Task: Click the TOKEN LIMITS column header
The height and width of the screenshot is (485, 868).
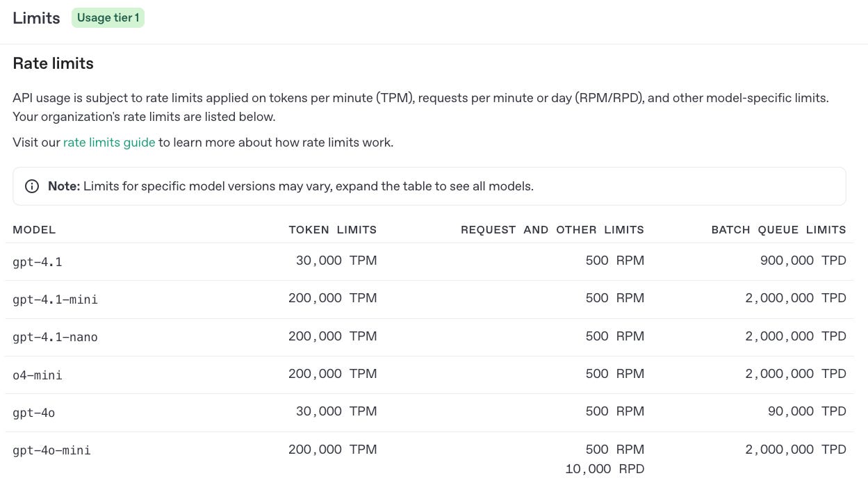Action: (333, 229)
